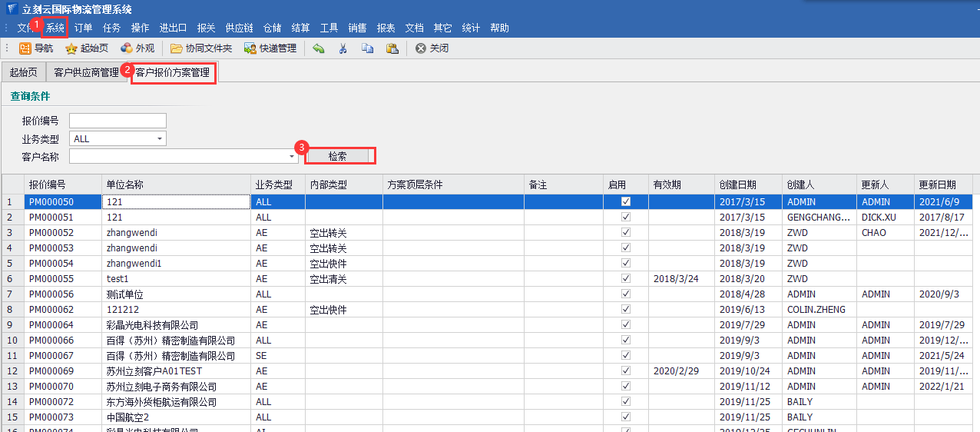Click the 外观 appearance icon
The height and width of the screenshot is (432, 980).
pos(127,48)
